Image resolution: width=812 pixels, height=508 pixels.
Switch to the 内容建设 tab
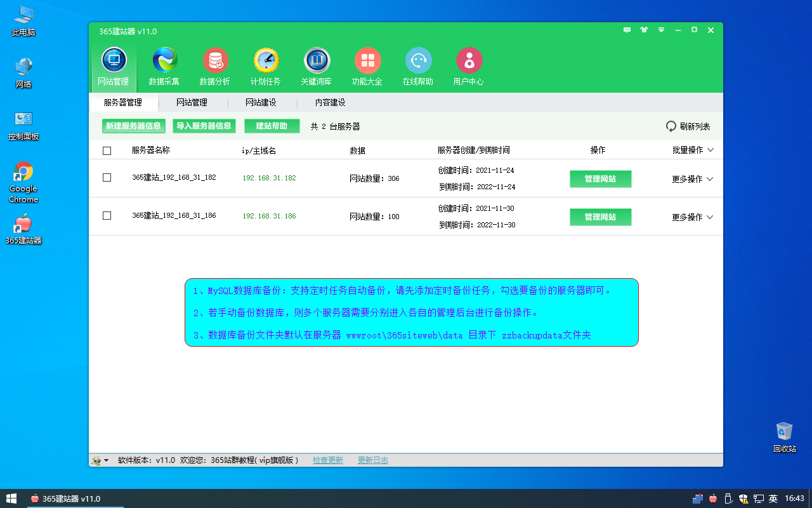(331, 102)
